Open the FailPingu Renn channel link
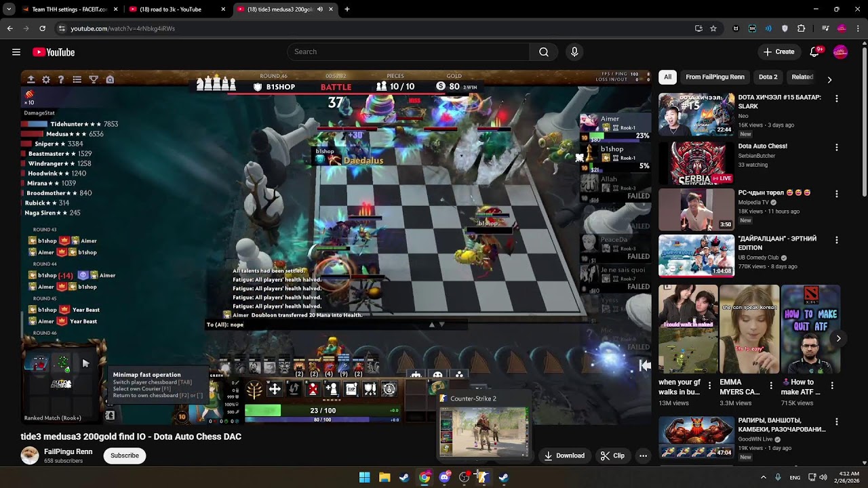Viewport: 868px width, 488px height. [x=68, y=451]
